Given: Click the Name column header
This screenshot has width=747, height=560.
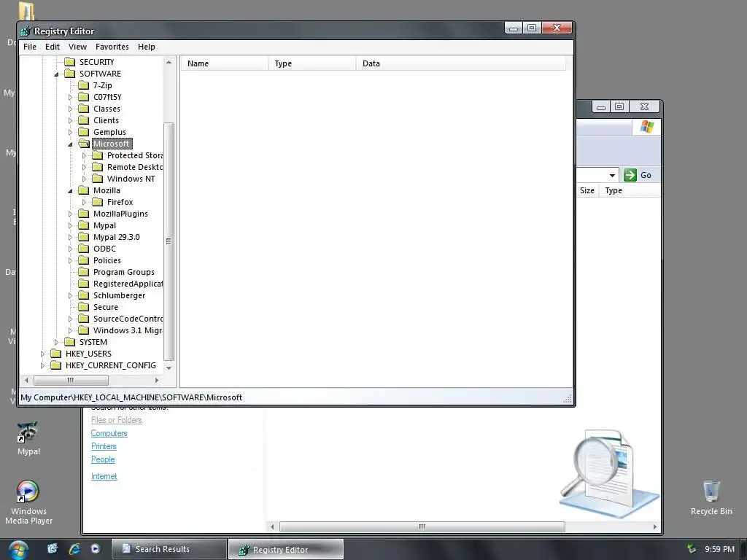Looking at the screenshot, I should click(224, 63).
